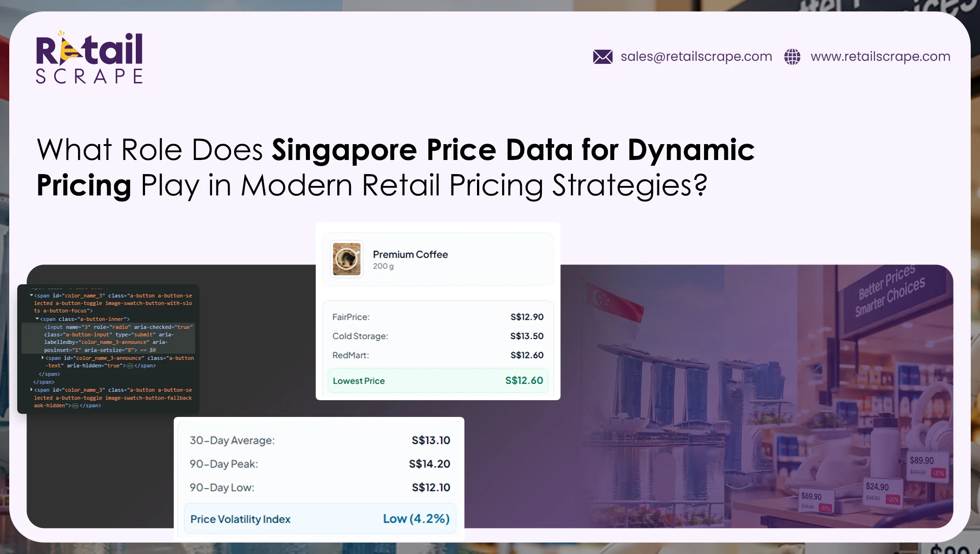
Task: Collapse the first color_name_3 span node
Action: [31, 295]
